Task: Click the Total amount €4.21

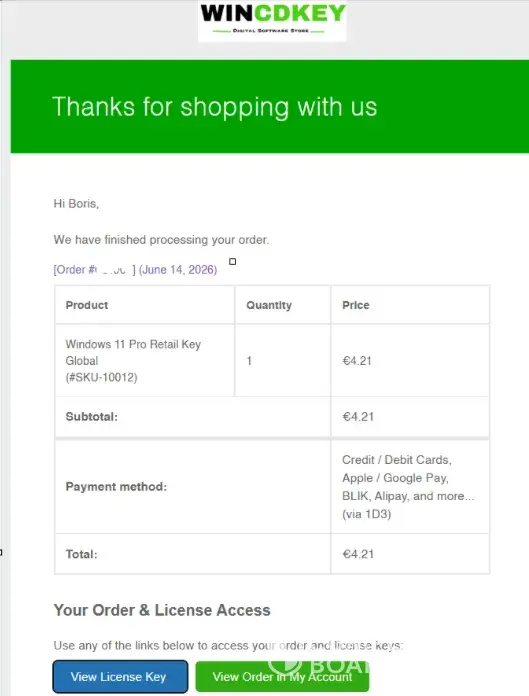Action: click(x=358, y=554)
